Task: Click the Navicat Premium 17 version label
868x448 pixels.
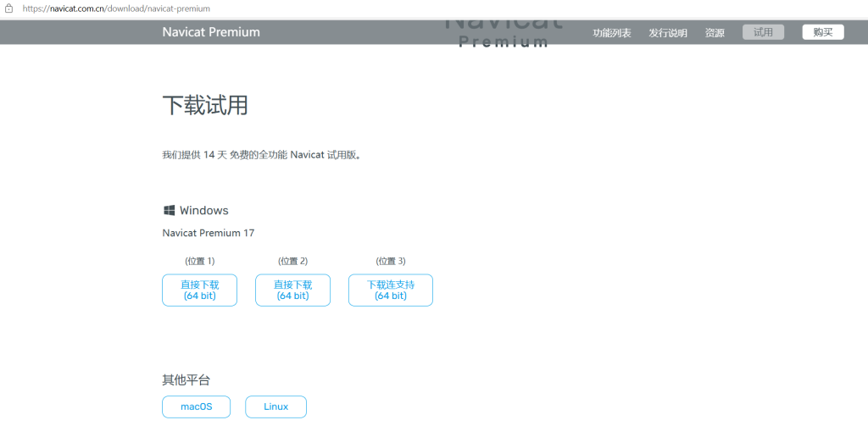Action: click(208, 233)
